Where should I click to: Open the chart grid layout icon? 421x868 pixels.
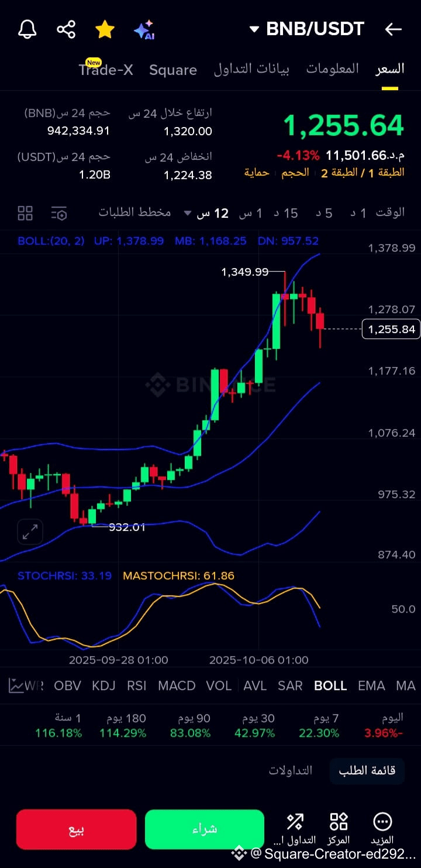tap(25, 213)
